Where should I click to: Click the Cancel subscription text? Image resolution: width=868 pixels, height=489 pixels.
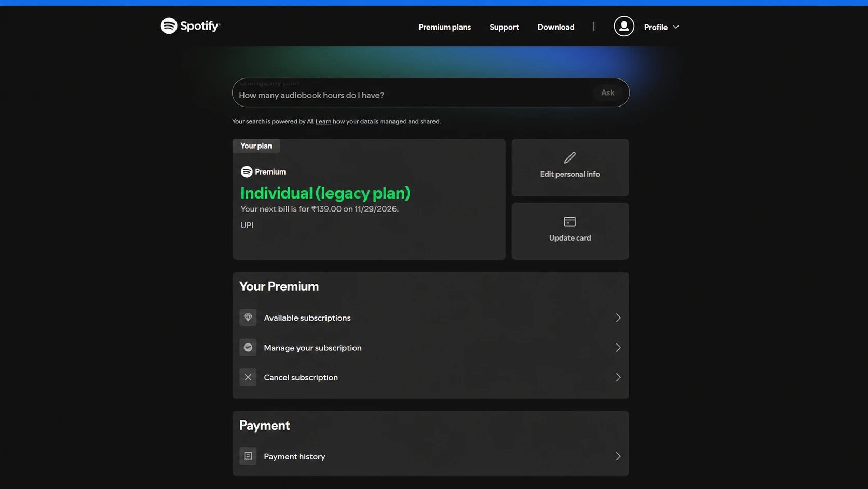pyautogui.click(x=301, y=377)
